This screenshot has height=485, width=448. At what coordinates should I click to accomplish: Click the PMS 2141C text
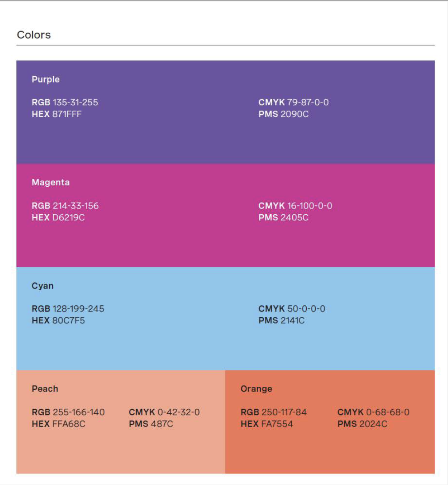click(x=282, y=320)
